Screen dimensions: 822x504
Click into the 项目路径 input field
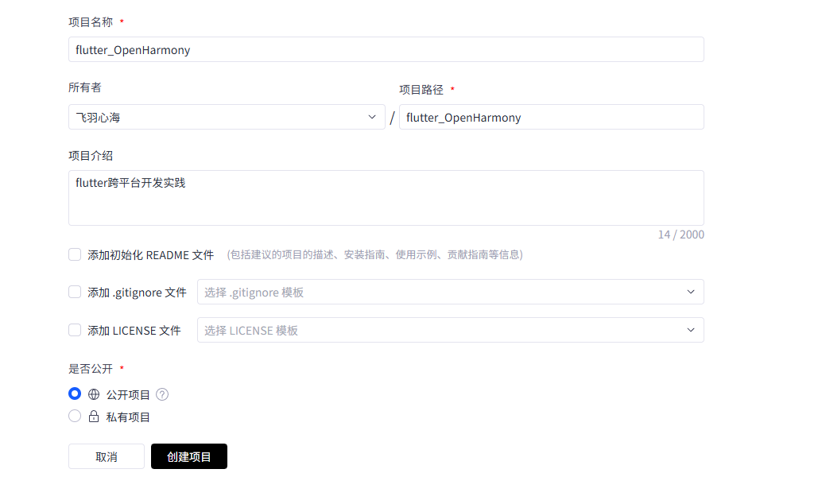[552, 117]
